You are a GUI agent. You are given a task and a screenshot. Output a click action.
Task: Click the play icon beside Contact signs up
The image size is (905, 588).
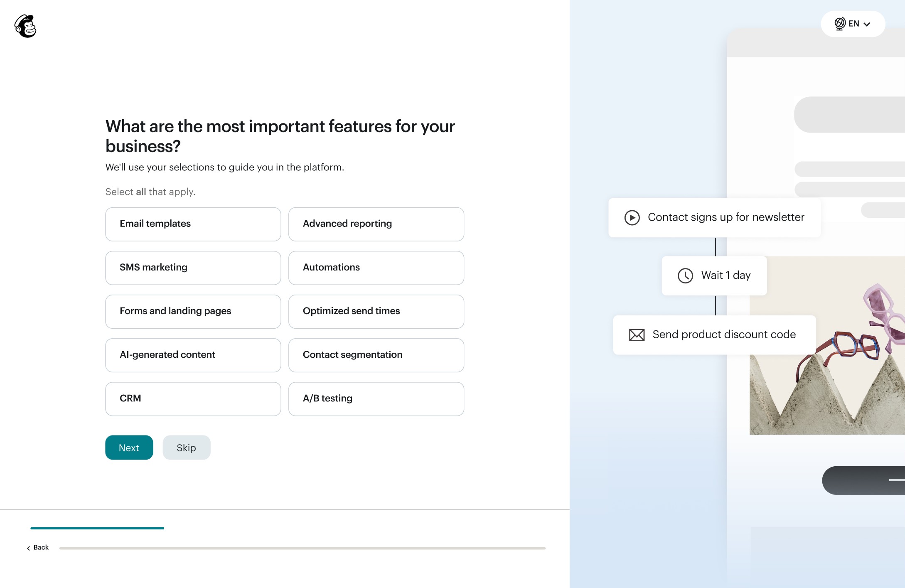coord(632,217)
